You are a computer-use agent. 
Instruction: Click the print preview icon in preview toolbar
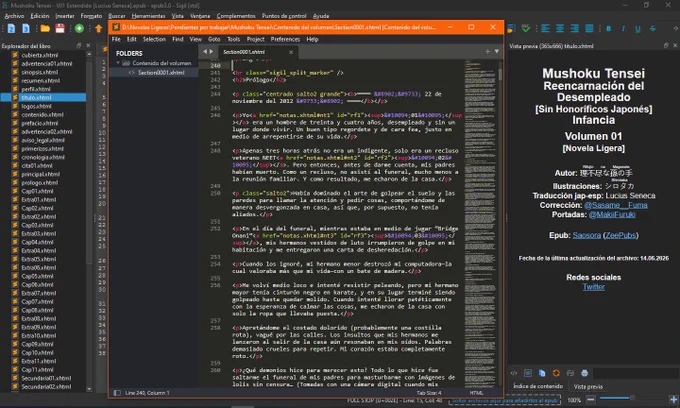click(570, 373)
